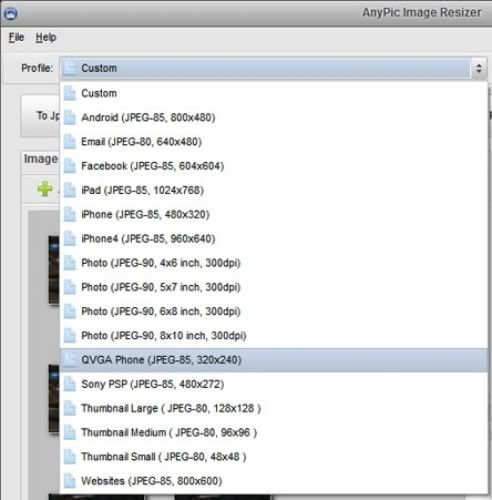Choose Android (JPEG-85, 800x480) profile
Image resolution: width=492 pixels, height=500 pixels.
(x=274, y=117)
